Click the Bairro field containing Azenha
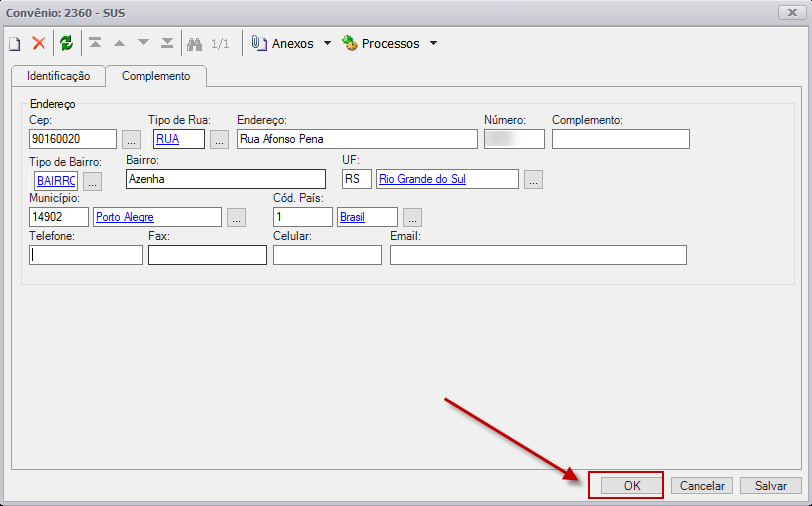 pos(226,179)
